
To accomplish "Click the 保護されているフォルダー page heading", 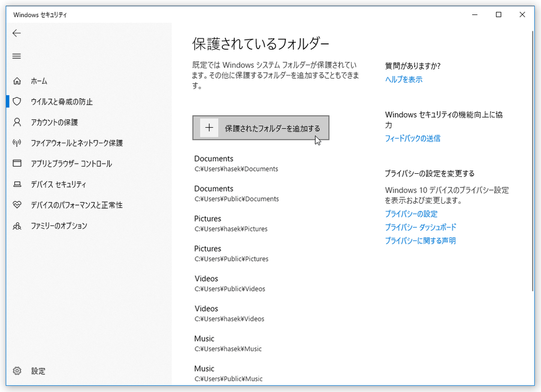I will (x=261, y=44).
